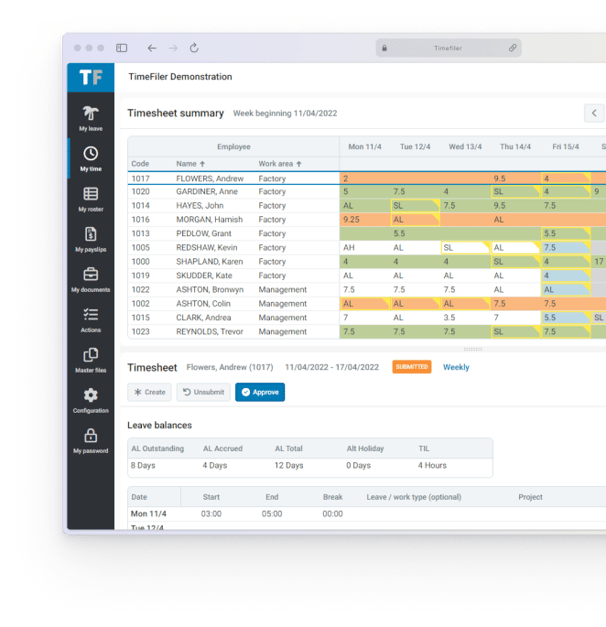The height and width of the screenshot is (627, 606).
Task: Select the PEDLOW, Grant row
Action: point(367,234)
